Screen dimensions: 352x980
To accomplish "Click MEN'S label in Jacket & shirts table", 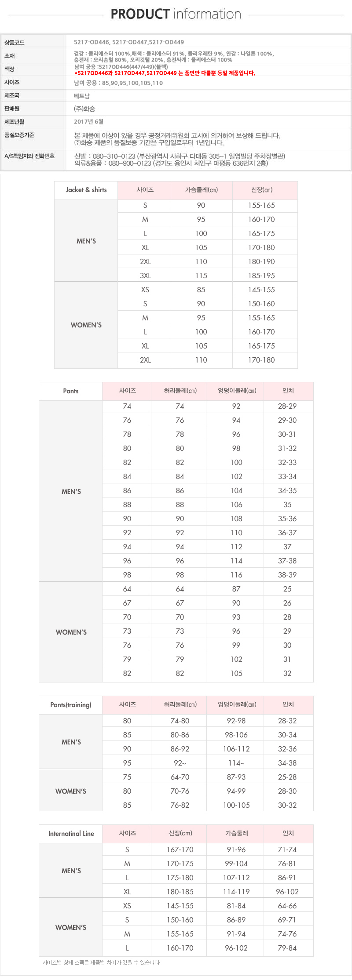I will [86, 241].
